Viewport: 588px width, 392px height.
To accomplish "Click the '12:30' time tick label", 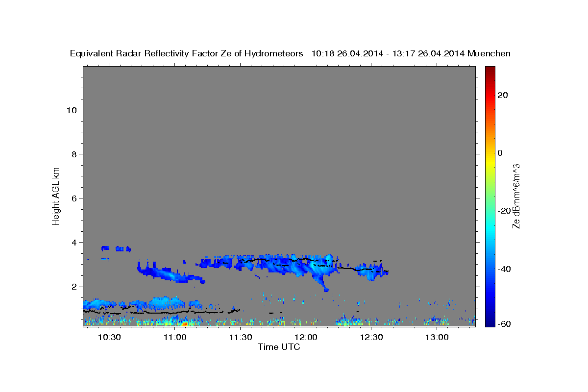I will [x=371, y=337].
